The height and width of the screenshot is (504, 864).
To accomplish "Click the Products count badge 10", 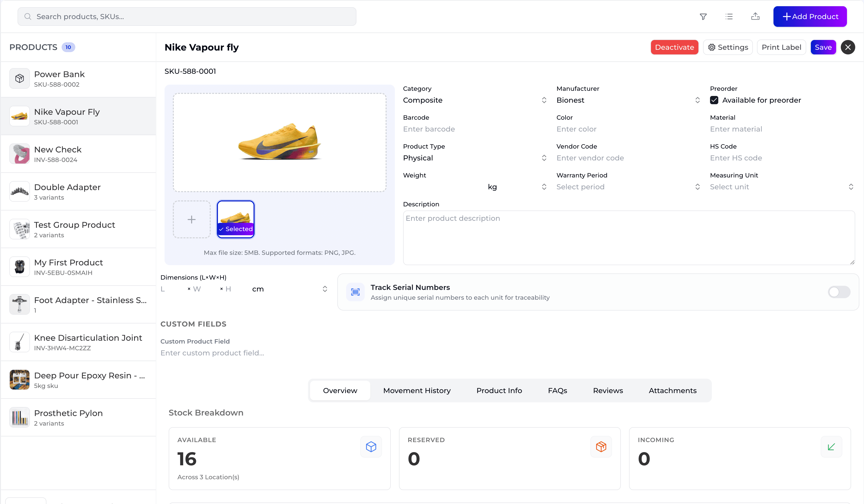I will (68, 47).
